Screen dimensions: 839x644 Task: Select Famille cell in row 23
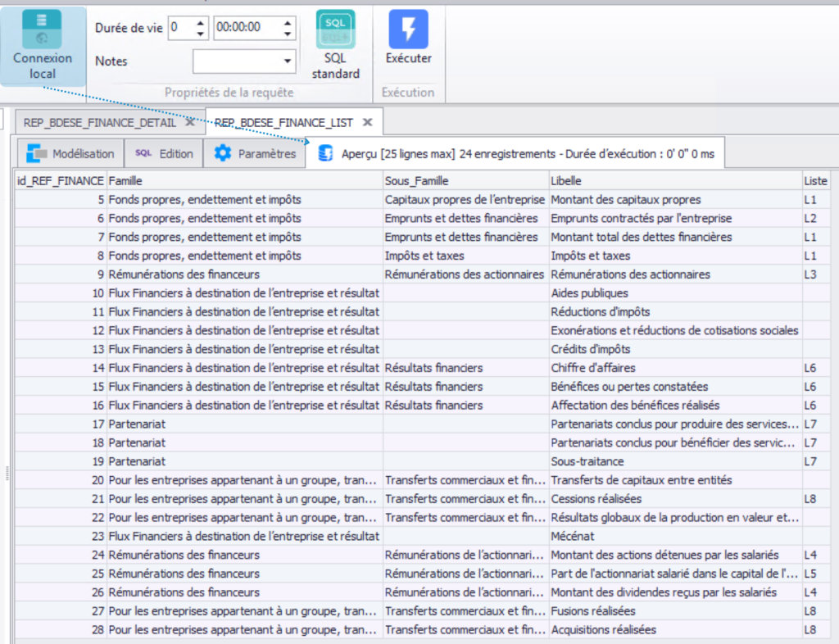(x=244, y=537)
